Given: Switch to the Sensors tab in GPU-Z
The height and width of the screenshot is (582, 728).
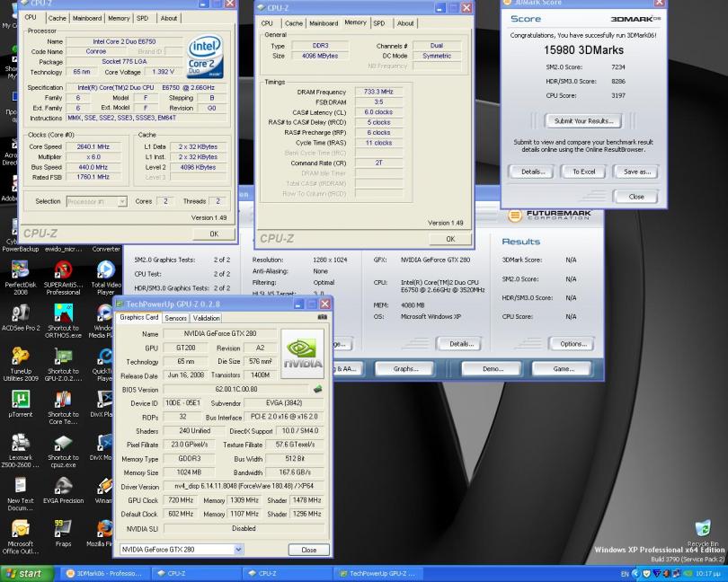Looking at the screenshot, I should click(175, 318).
